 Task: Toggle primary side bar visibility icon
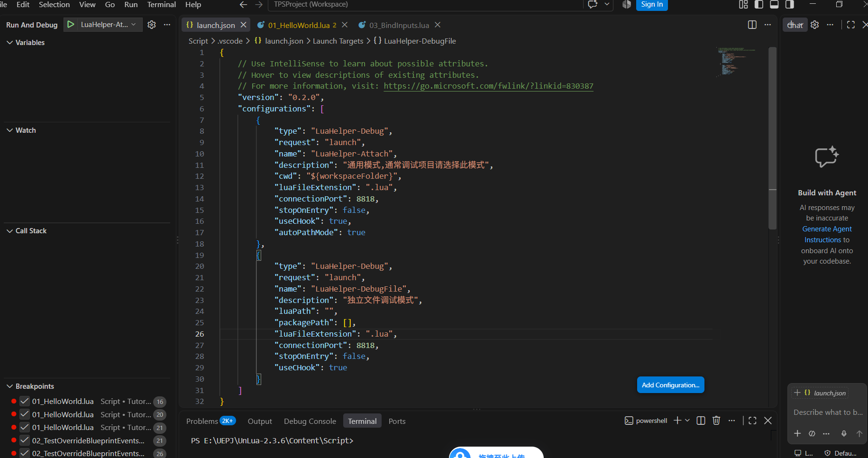(759, 5)
